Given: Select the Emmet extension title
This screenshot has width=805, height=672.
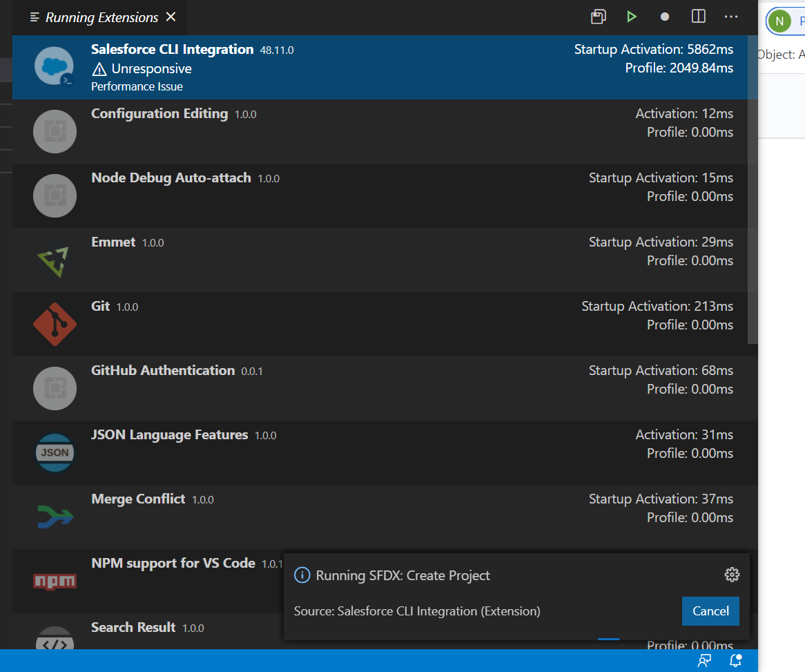Looking at the screenshot, I should click(x=113, y=242).
